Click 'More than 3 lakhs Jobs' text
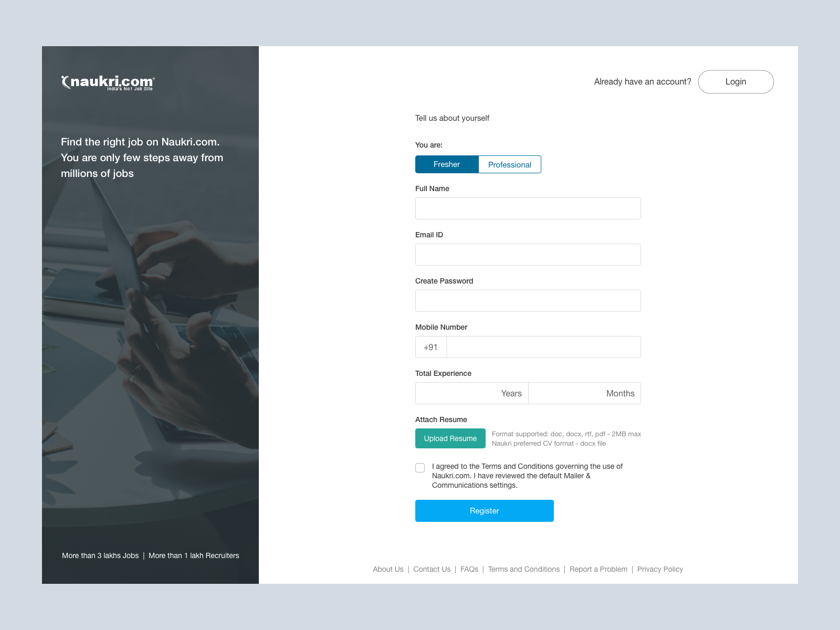Image resolution: width=840 pixels, height=630 pixels. point(100,555)
